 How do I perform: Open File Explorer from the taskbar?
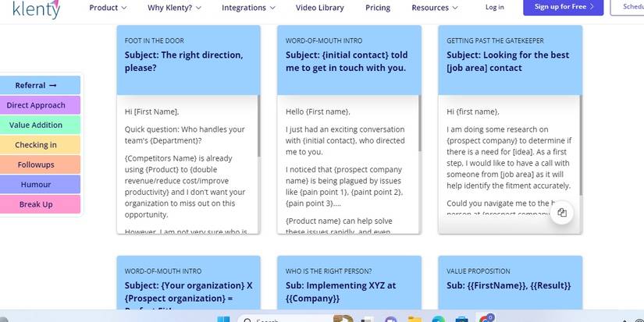[x=415, y=319]
